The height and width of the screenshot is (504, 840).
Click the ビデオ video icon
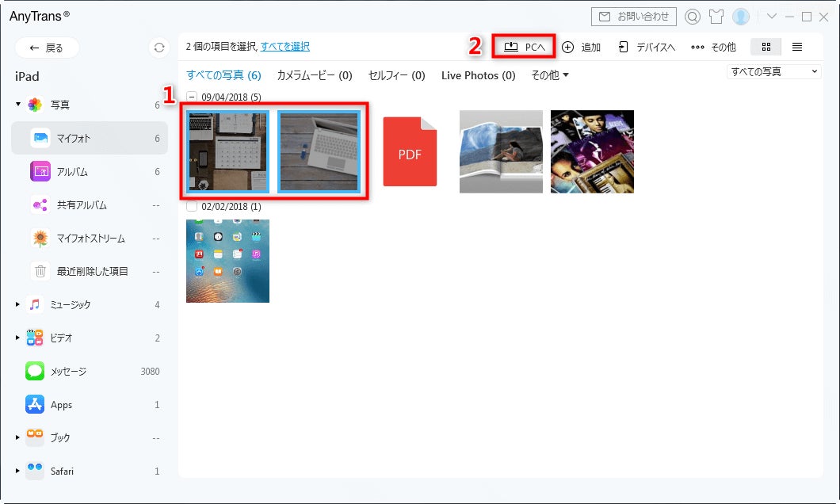[35, 338]
